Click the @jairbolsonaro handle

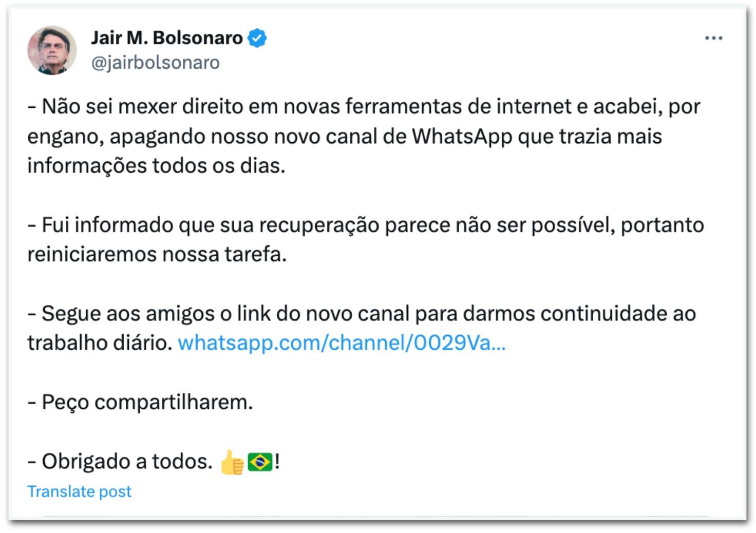[155, 63]
